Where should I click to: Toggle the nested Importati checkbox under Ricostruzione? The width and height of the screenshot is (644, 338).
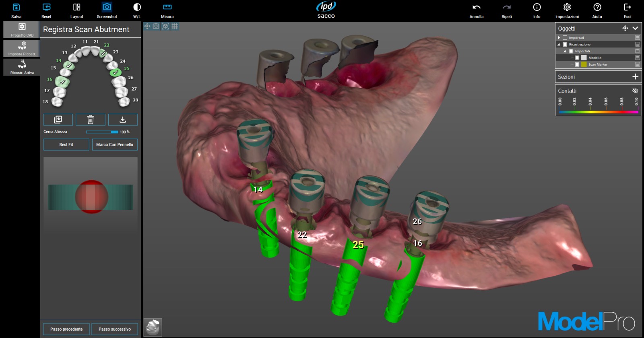pyautogui.click(x=571, y=51)
